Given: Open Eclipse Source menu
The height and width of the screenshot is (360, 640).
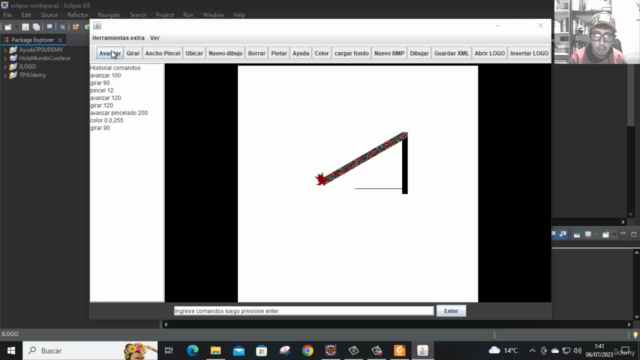Looking at the screenshot, I should pyautogui.click(x=49, y=15).
